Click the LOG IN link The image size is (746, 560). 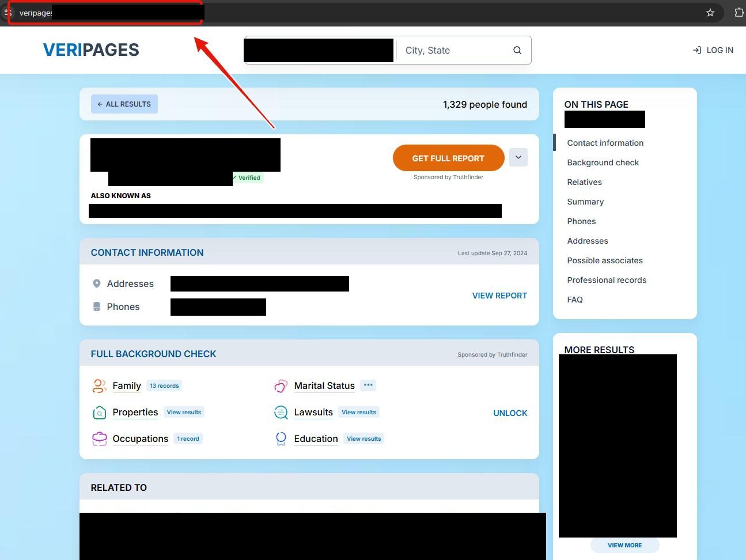tap(713, 50)
